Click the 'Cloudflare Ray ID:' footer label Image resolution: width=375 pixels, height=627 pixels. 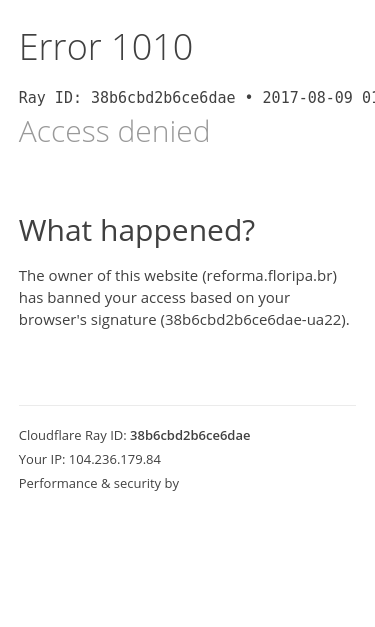73,435
